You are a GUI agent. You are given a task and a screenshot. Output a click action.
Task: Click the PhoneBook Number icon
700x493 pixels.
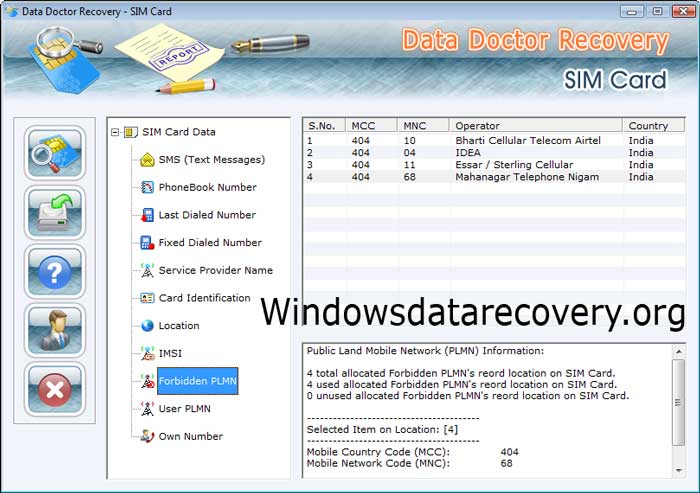147,188
